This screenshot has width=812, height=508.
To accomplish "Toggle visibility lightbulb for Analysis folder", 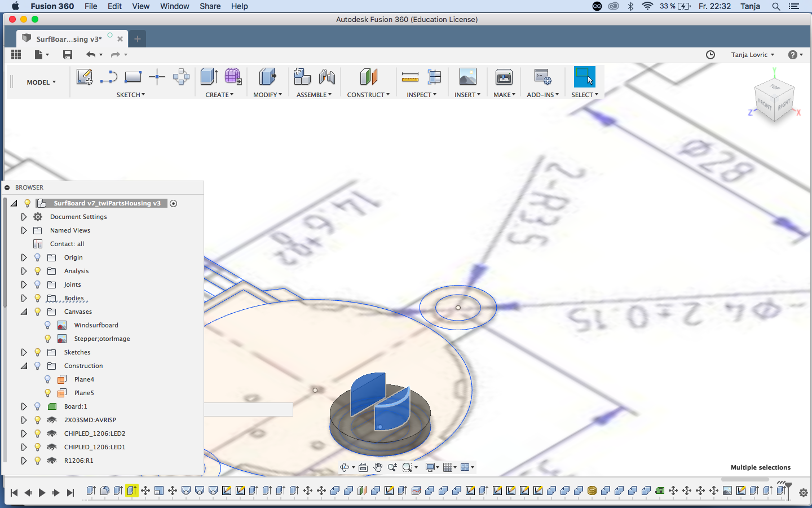I will (x=38, y=271).
